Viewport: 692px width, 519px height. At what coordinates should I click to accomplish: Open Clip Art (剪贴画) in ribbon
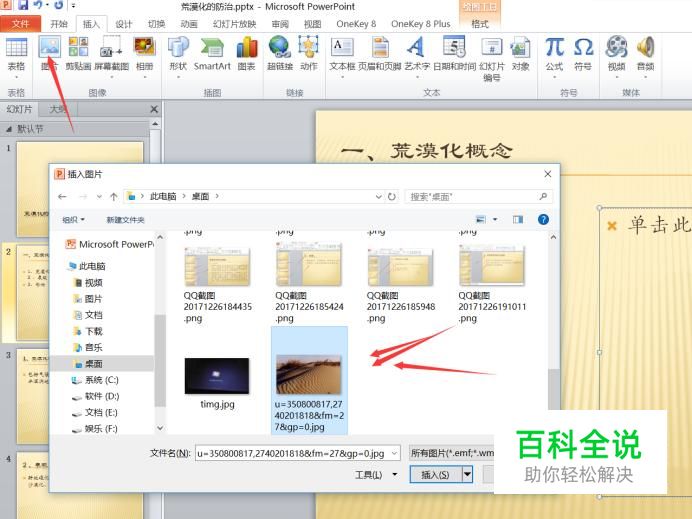point(78,54)
